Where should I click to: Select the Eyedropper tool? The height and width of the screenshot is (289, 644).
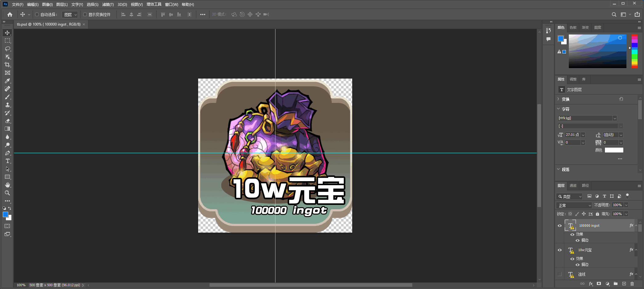[7, 81]
